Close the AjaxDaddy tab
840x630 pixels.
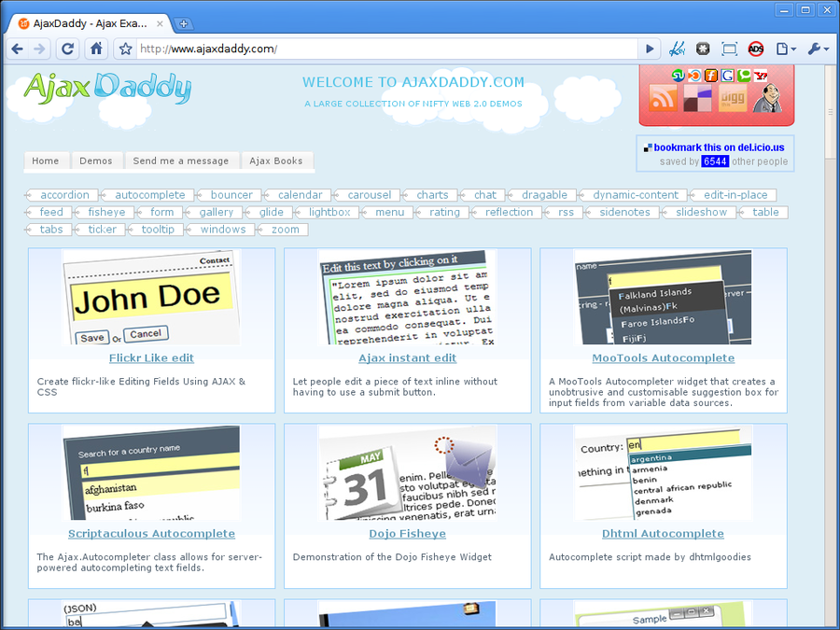pos(160,23)
